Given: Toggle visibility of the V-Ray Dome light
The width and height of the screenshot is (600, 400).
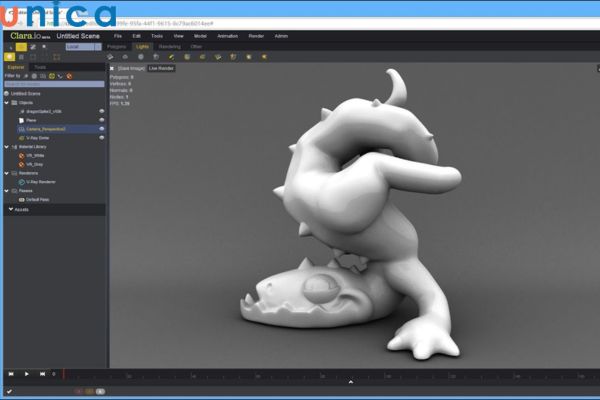Looking at the screenshot, I should (101, 138).
